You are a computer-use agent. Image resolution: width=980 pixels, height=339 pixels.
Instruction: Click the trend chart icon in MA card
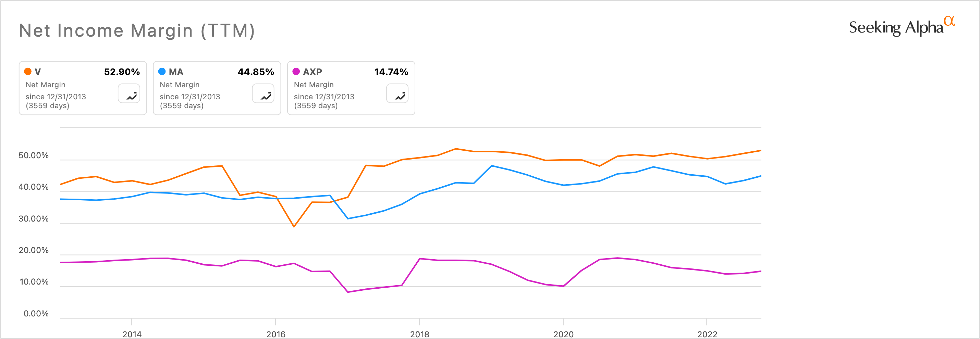[x=263, y=93]
